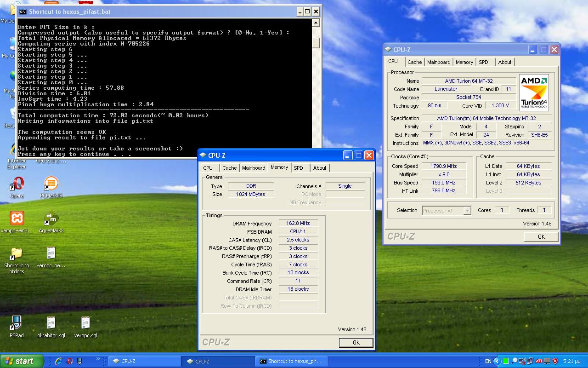Screen dimensions: 588x368
Task: Click OK in the Memory CPU-Z window
Action: 356,343
